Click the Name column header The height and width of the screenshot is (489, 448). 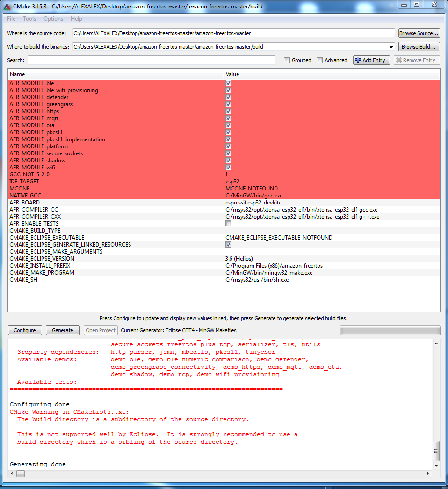(116, 74)
